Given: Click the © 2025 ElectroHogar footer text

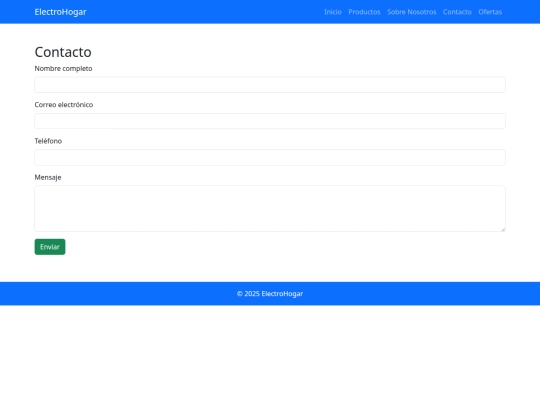Looking at the screenshot, I should pyautogui.click(x=270, y=294).
